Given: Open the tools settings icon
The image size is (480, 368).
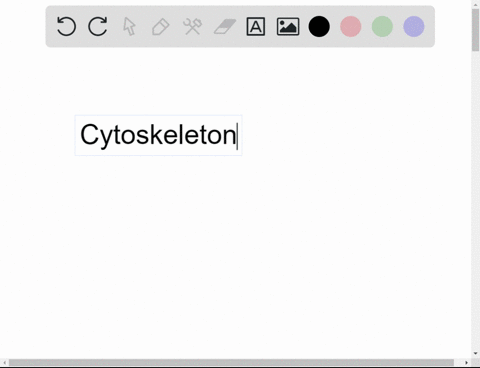Looking at the screenshot, I should [x=192, y=26].
